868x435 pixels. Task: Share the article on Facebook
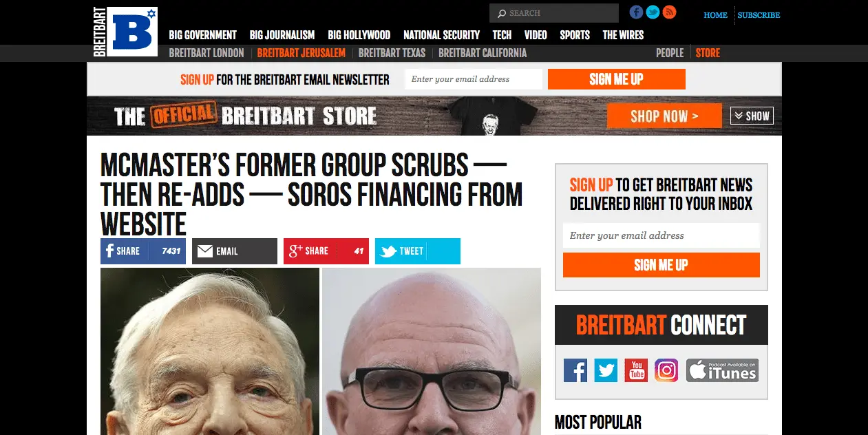[143, 251]
